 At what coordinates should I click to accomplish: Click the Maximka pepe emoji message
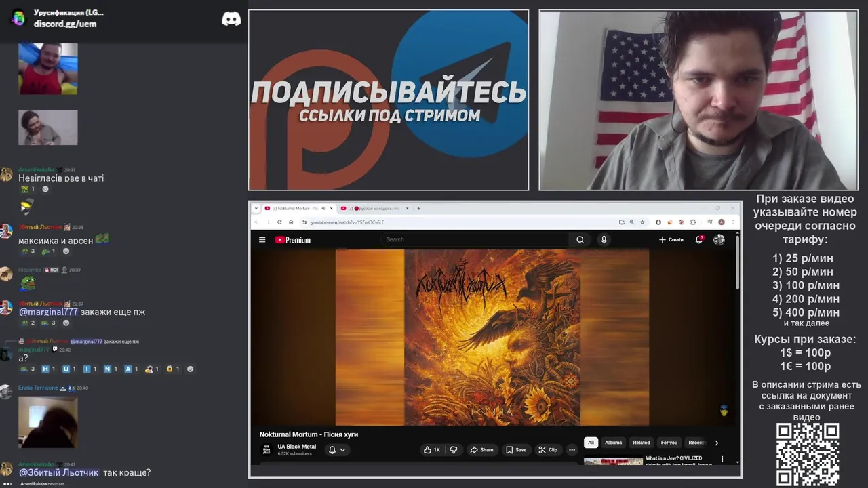point(27,283)
